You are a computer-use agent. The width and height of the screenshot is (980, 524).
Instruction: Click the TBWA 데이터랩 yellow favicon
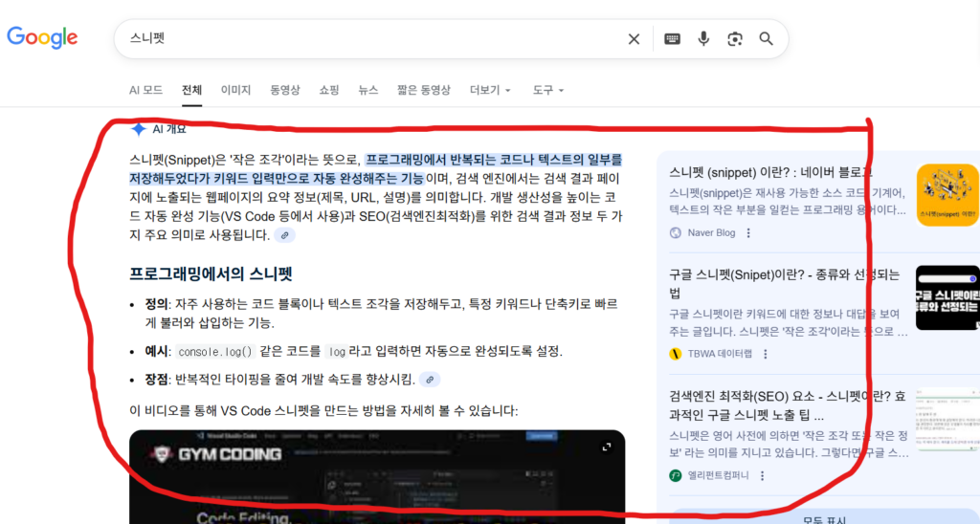coord(675,354)
